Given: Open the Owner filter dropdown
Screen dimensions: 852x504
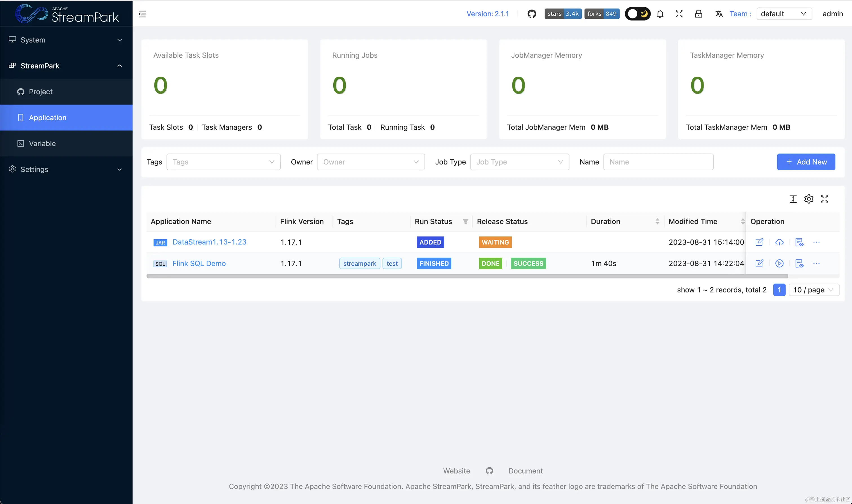Looking at the screenshot, I should pyautogui.click(x=370, y=162).
